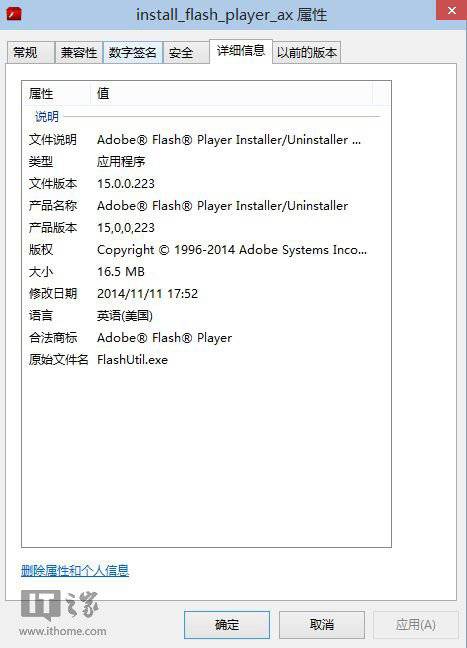Close the properties dialog with X button
Viewport: 467px width, 648px height.
tap(451, 10)
